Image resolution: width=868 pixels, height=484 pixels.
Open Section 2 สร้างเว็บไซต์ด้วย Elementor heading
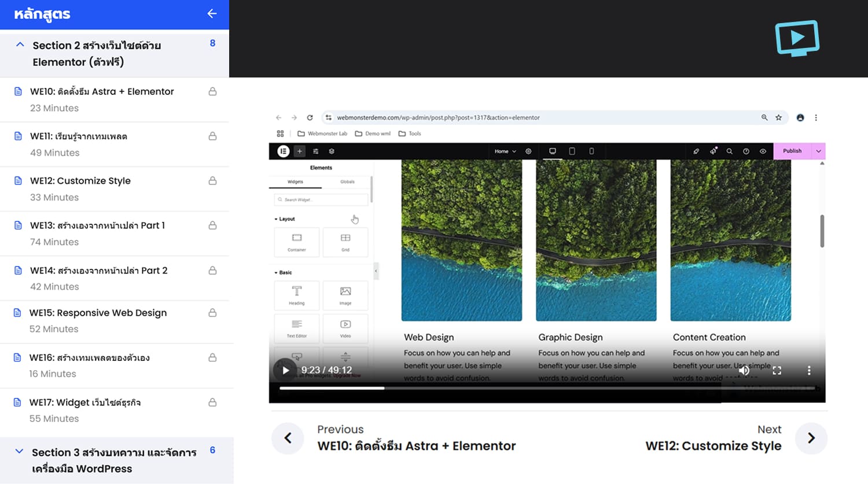[97, 53]
